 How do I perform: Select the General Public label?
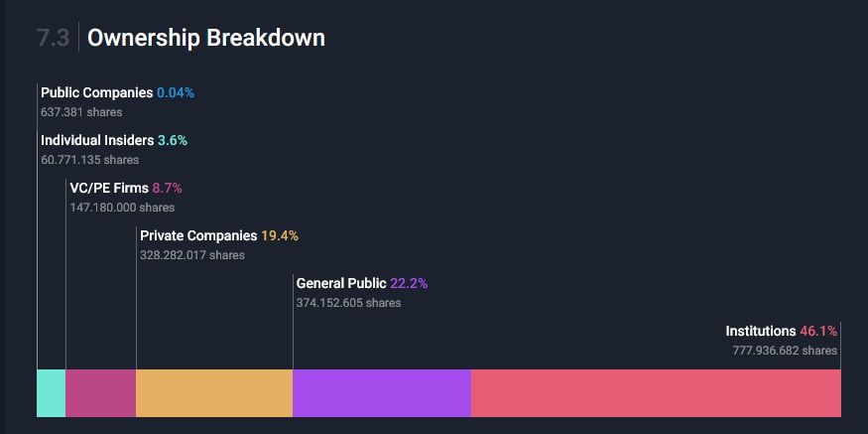(x=341, y=283)
